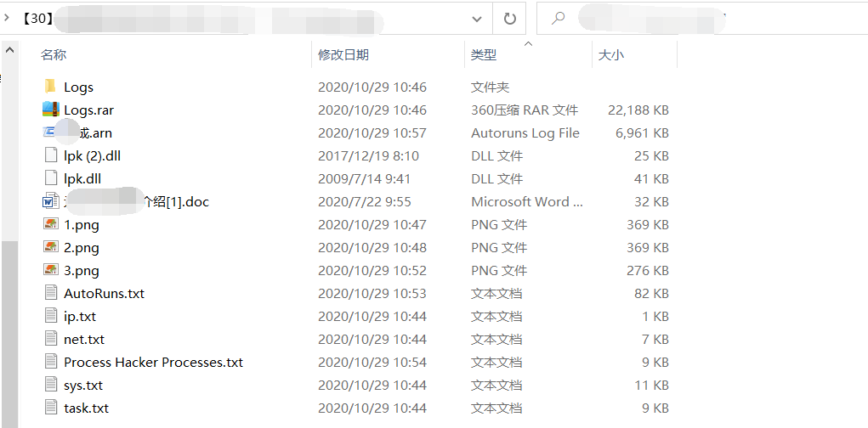
Task: Sort by the 修改日期 column header
Action: click(x=343, y=54)
